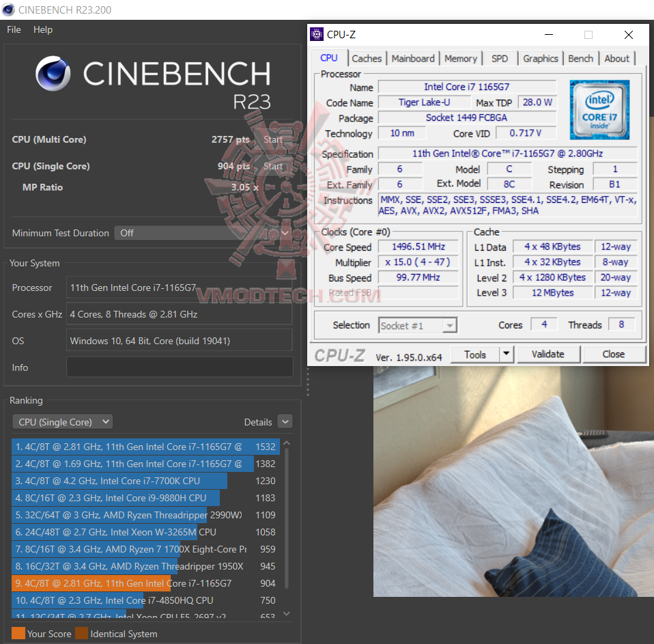Click the Threads count value 8
654x644 pixels.
621,324
